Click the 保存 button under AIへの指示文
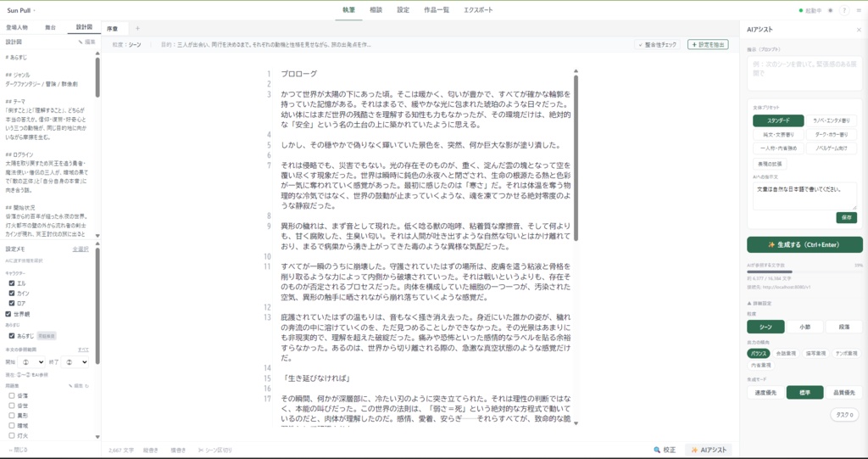Viewport: 868px width, 459px height. click(x=847, y=218)
